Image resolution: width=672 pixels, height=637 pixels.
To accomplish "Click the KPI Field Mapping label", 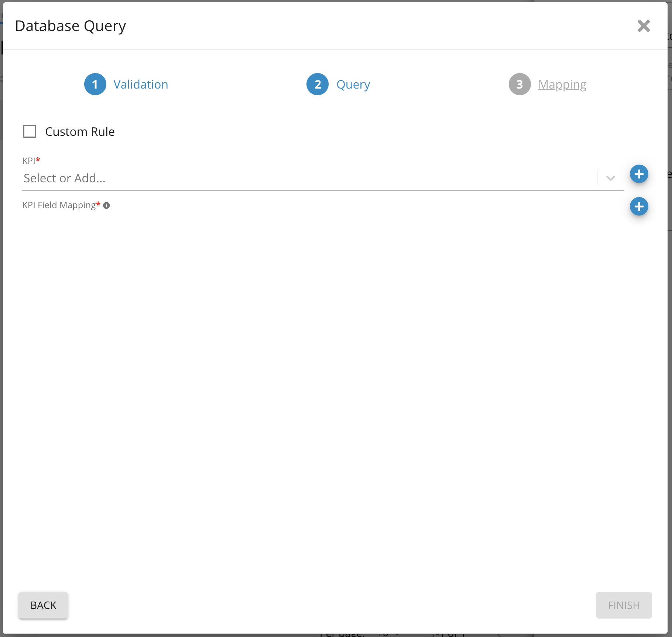I will [x=59, y=205].
